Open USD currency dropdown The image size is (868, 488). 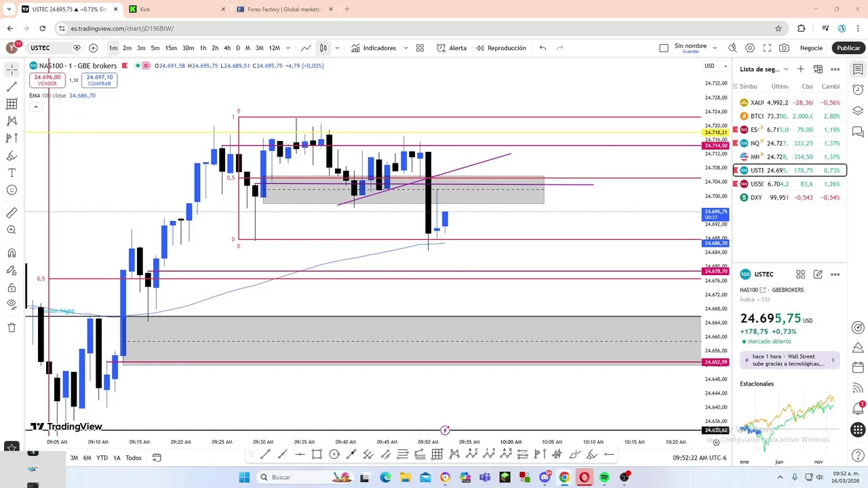coord(715,66)
